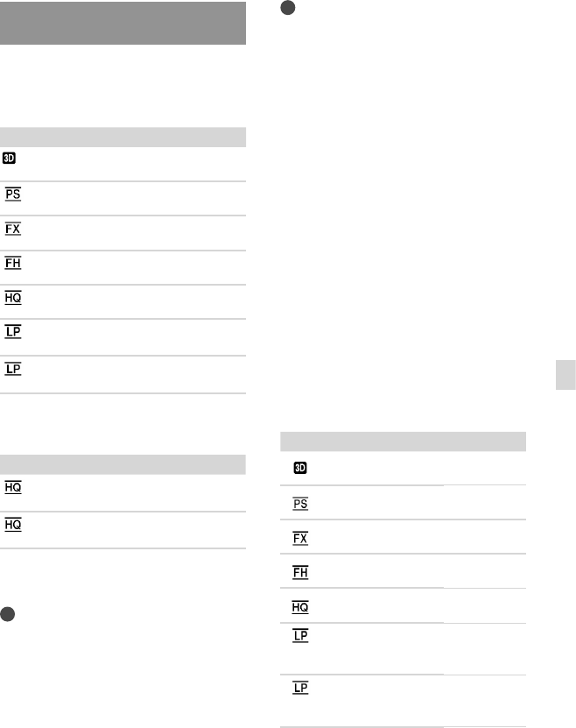The width and height of the screenshot is (576, 728).
Task: Click the FX icon in the left table
Action: [13, 229]
